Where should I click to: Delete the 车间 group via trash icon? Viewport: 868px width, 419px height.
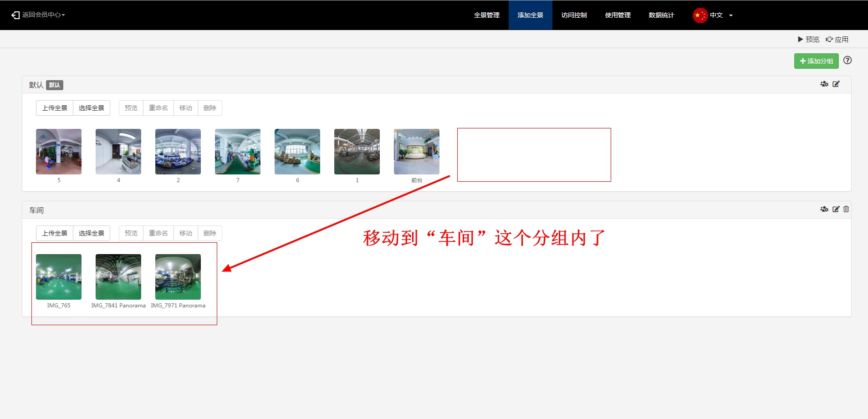[846, 209]
